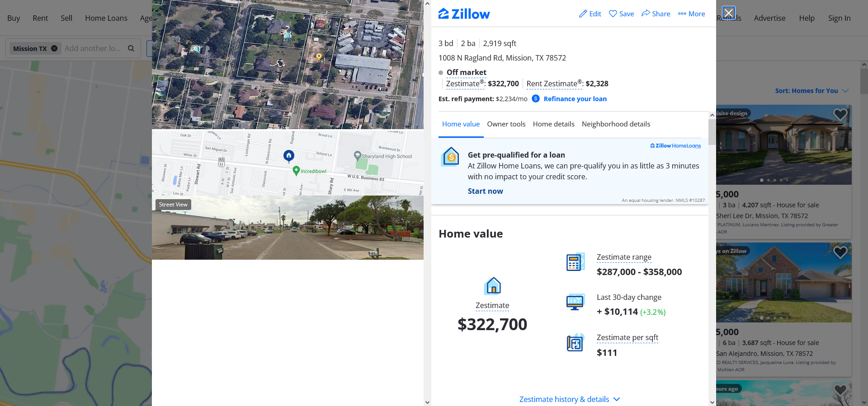Remove the Mission TX search chip
This screenshot has height=406, width=868.
[x=54, y=48]
